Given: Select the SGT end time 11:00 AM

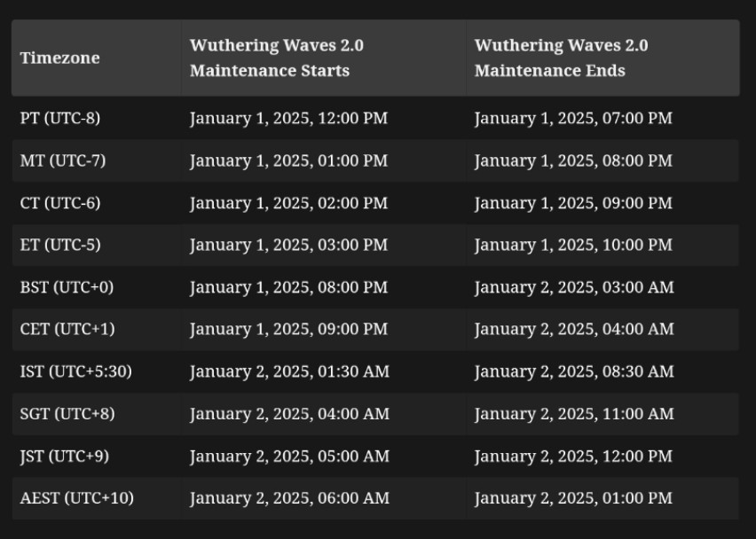Looking at the screenshot, I should click(x=574, y=414).
